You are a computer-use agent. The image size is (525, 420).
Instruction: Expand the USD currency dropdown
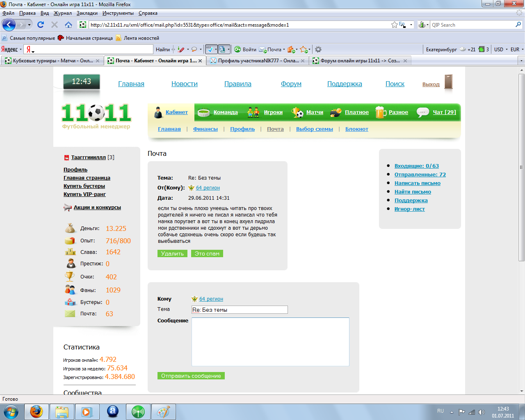point(501,50)
